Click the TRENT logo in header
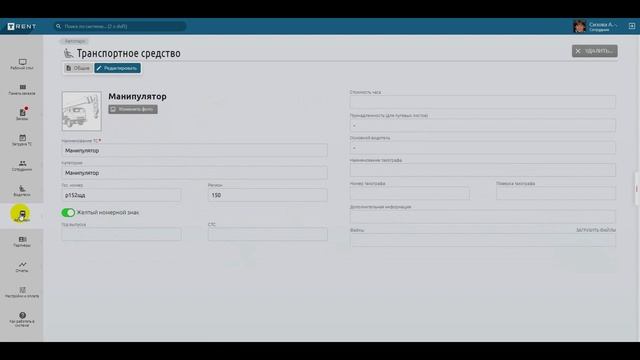Viewport: 640px width, 360px height. pyautogui.click(x=22, y=27)
